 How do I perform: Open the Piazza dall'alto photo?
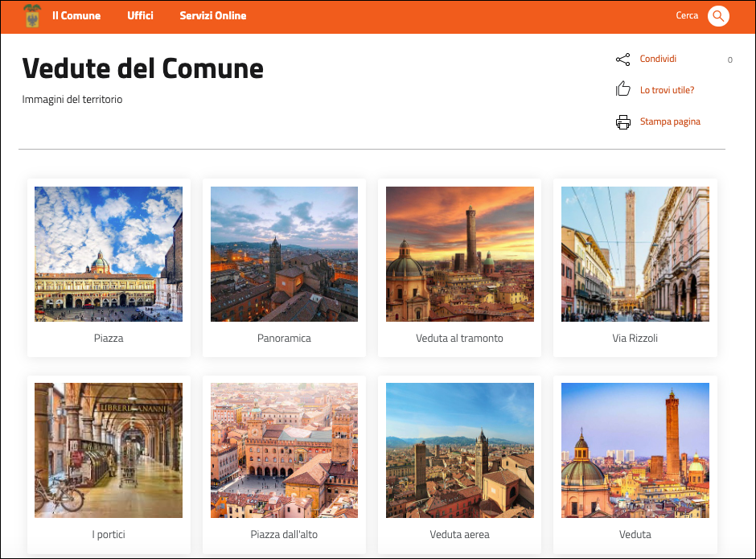[x=284, y=450]
